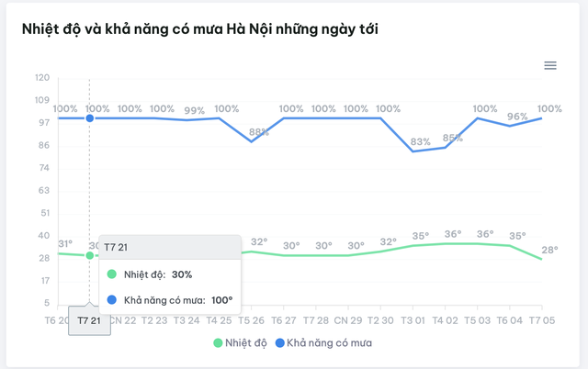
Task: Click the 32° label above T2 30
Action: click(x=388, y=242)
